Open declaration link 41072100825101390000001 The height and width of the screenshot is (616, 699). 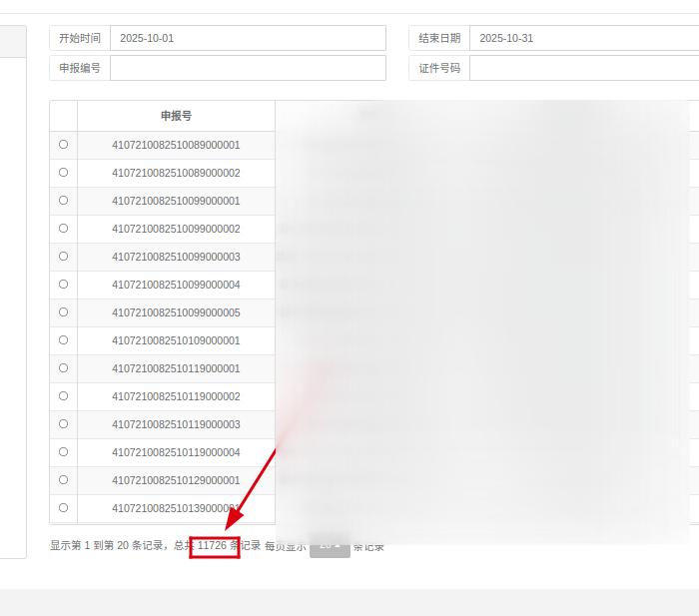pos(176,508)
